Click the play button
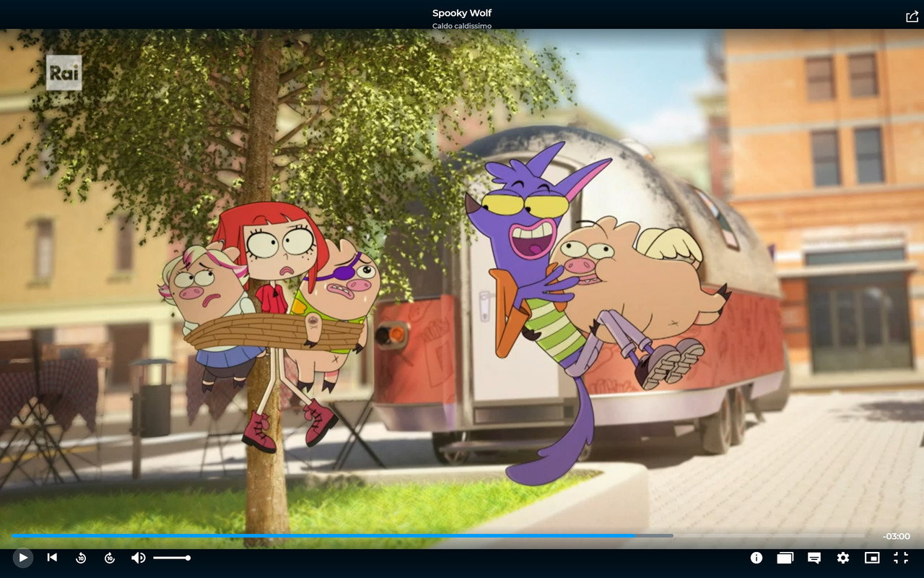 click(x=23, y=558)
